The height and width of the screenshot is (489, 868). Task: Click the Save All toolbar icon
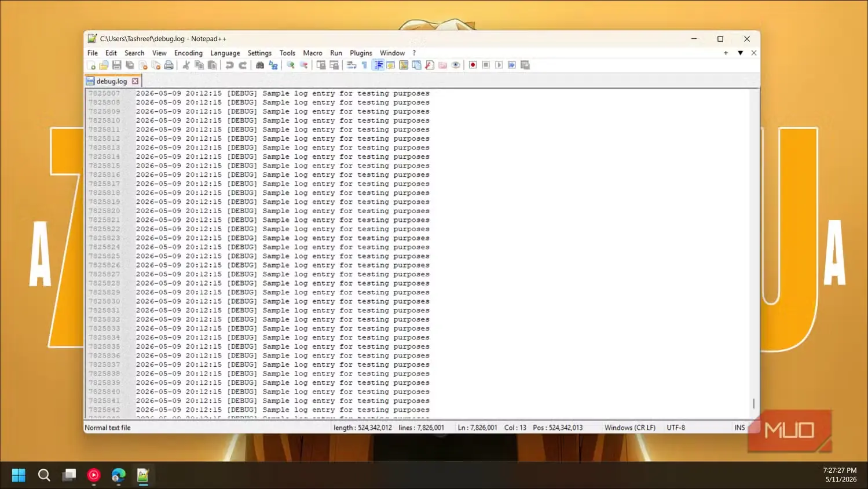click(130, 65)
